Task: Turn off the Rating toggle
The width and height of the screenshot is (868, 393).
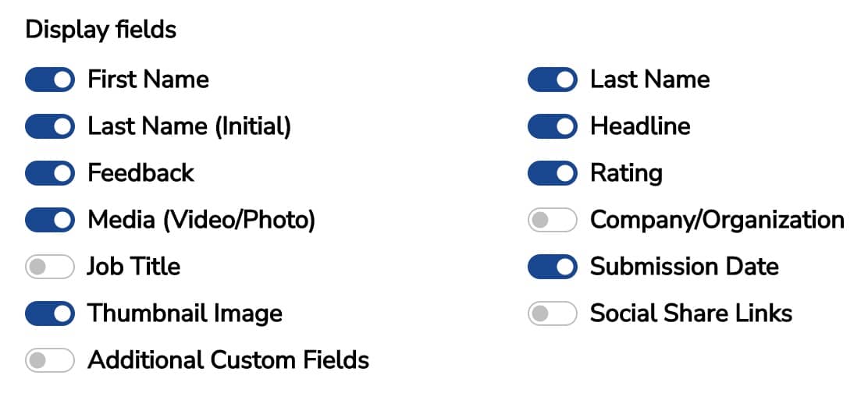Action: (553, 173)
